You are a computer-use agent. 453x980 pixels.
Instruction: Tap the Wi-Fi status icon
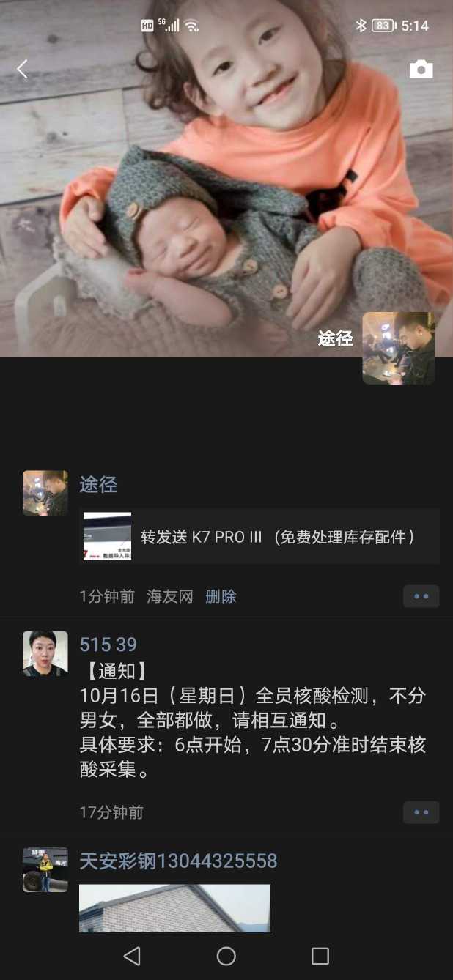[x=191, y=26]
